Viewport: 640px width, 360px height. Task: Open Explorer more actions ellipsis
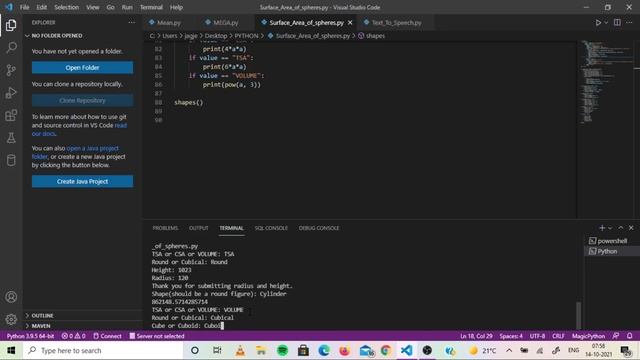pyautogui.click(x=131, y=22)
